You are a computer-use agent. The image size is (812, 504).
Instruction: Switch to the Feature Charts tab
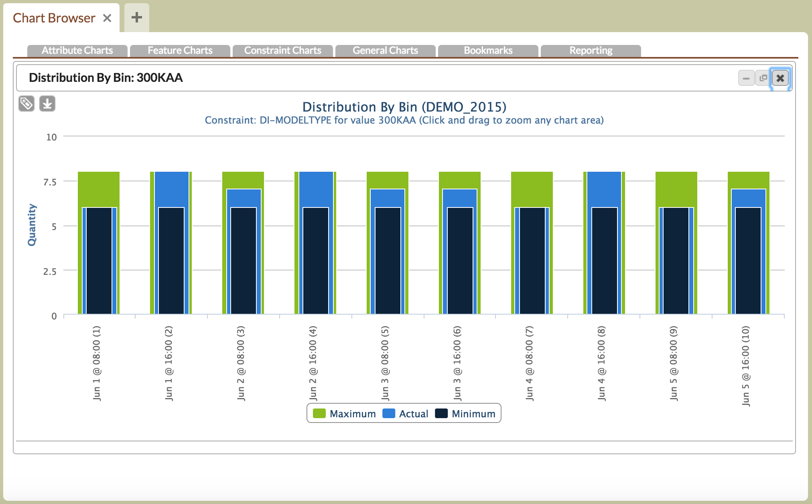coord(180,51)
